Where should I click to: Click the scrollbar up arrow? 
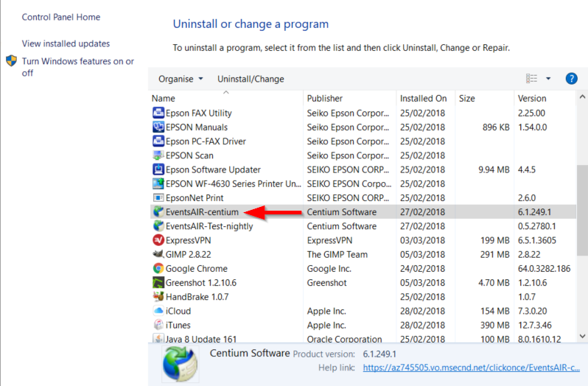pyautogui.click(x=582, y=96)
